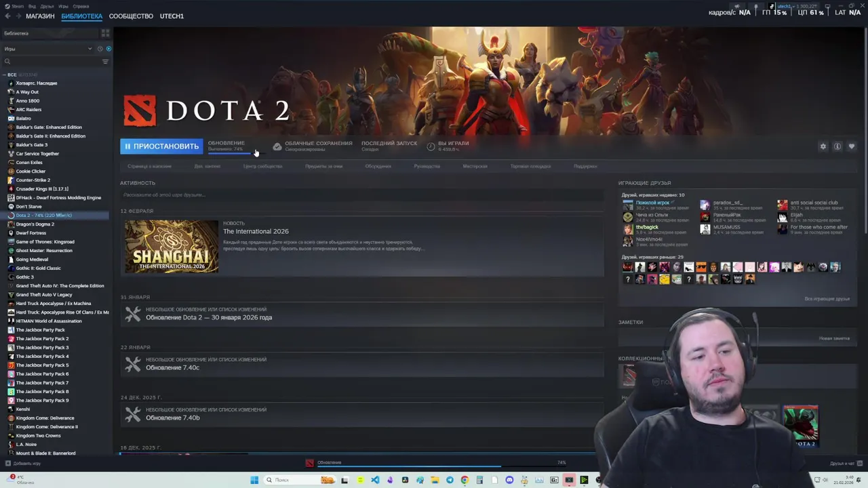Select Counter-Strike 2 in the library
Image resolution: width=868 pixels, height=488 pixels.
(x=33, y=180)
